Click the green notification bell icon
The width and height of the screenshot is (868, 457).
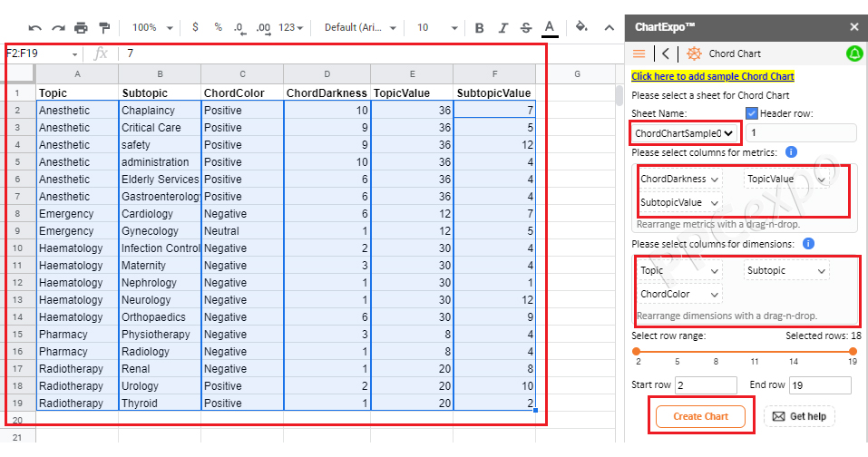853,54
